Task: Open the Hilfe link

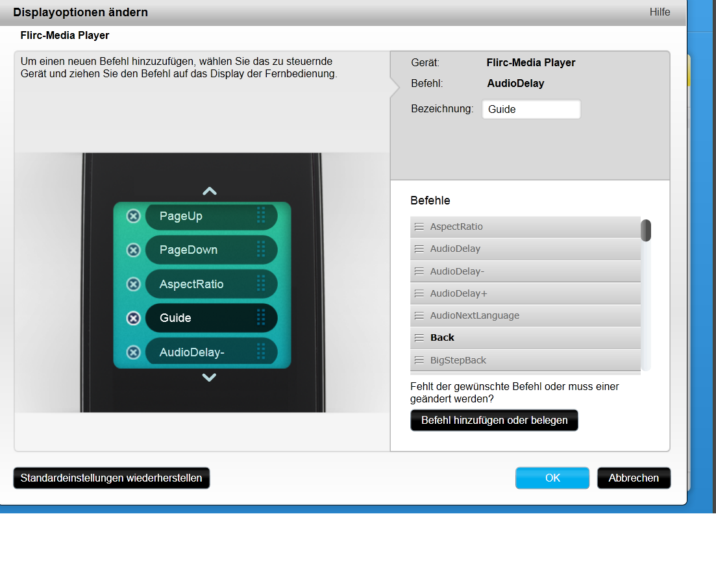Action: pos(660,12)
